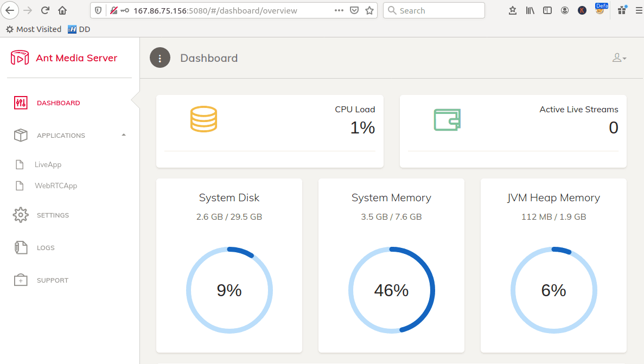The width and height of the screenshot is (644, 364).
Task: Collapse the Applications submenu
Action: [124, 135]
